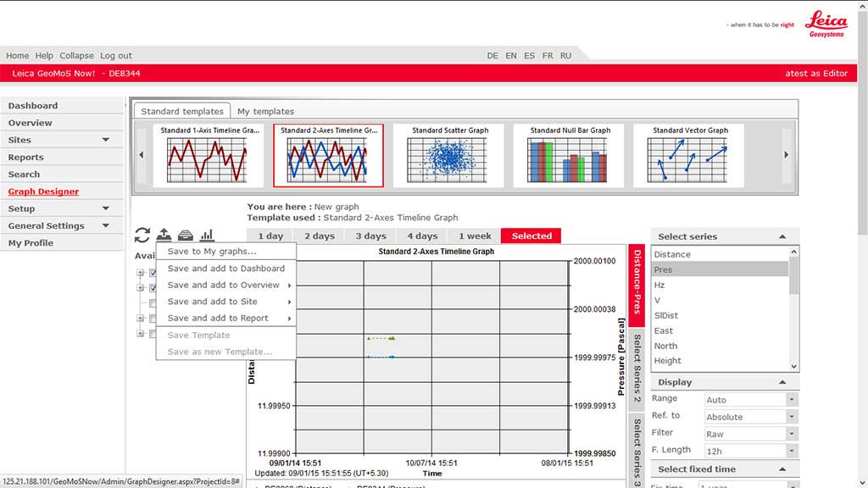
Task: Tick the last tree checkbox
Action: pos(153,334)
